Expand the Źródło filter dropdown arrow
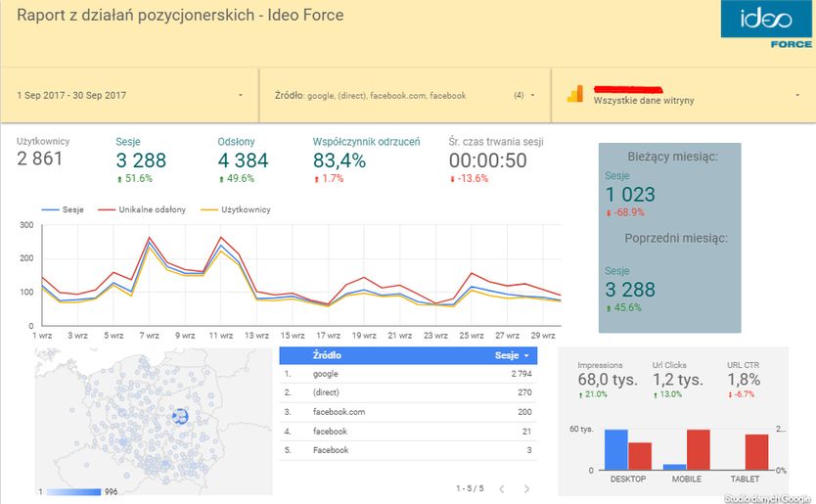Viewport: 816px width, 504px height. pyautogui.click(x=532, y=95)
